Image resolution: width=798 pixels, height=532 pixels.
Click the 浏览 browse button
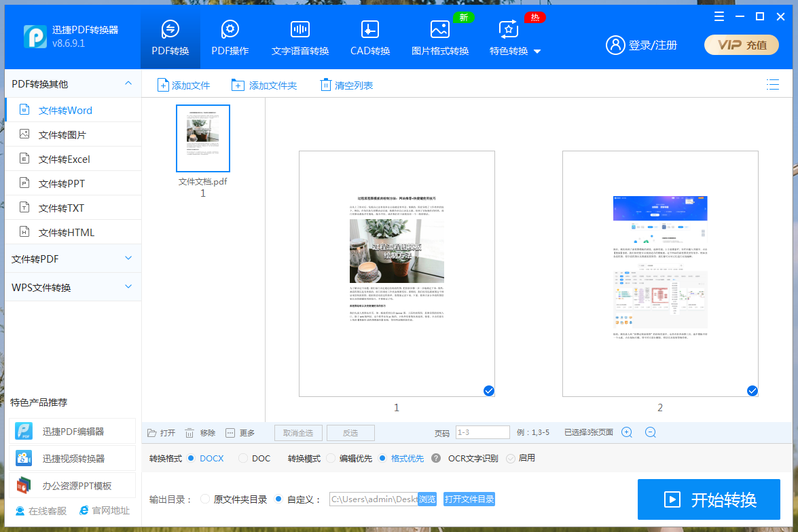[x=427, y=499]
